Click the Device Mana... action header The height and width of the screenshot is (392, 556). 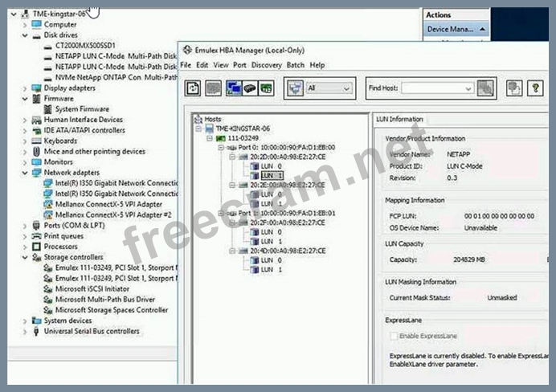click(x=456, y=29)
